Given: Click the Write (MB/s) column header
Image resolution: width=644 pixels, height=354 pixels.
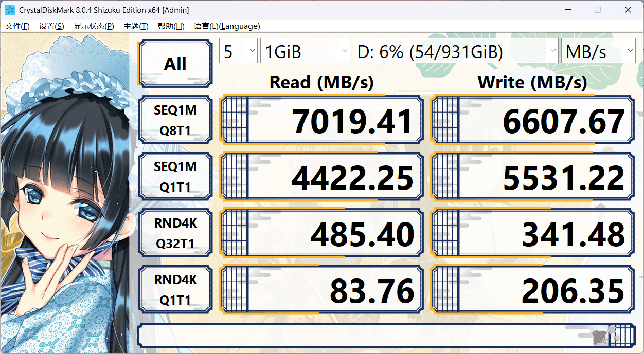Looking at the screenshot, I should tap(532, 82).
